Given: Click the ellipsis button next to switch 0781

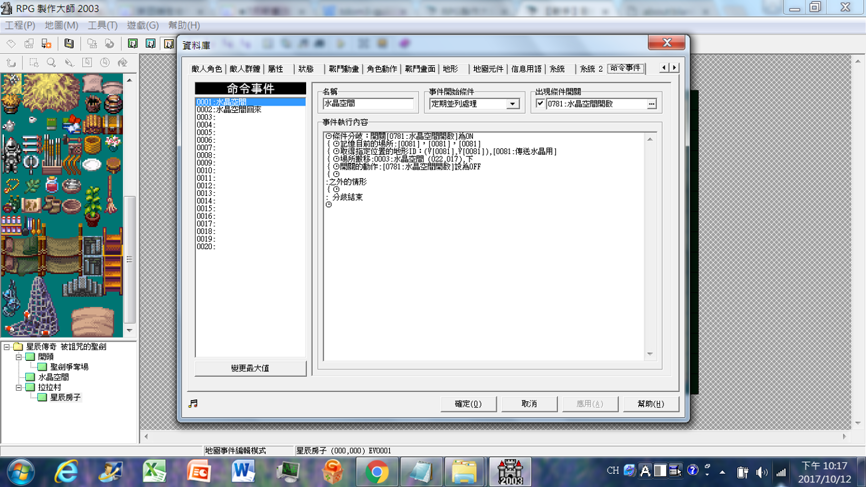Looking at the screenshot, I should [x=652, y=104].
